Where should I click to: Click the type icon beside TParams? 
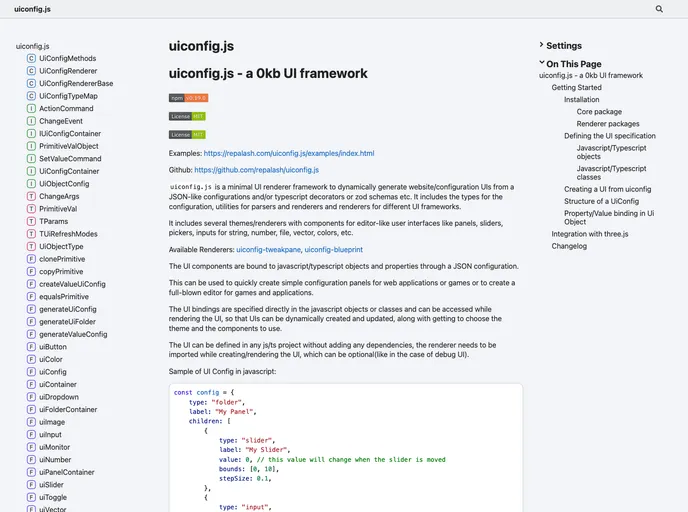pos(31,222)
